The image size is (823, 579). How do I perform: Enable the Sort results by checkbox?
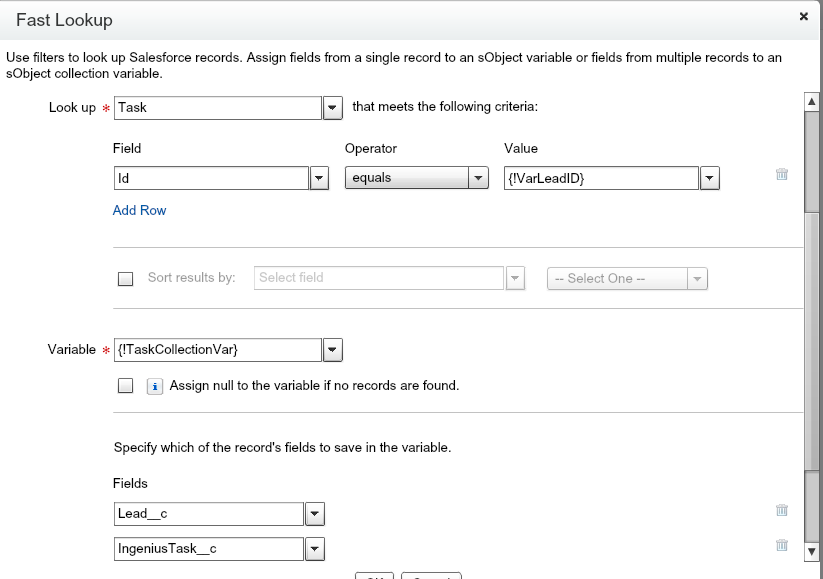tap(125, 279)
